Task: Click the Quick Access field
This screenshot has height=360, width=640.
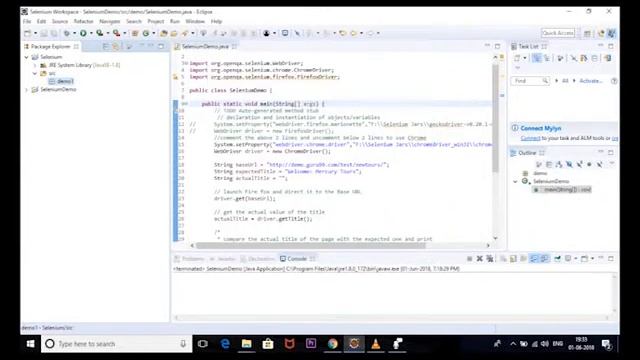Action: pos(558,33)
